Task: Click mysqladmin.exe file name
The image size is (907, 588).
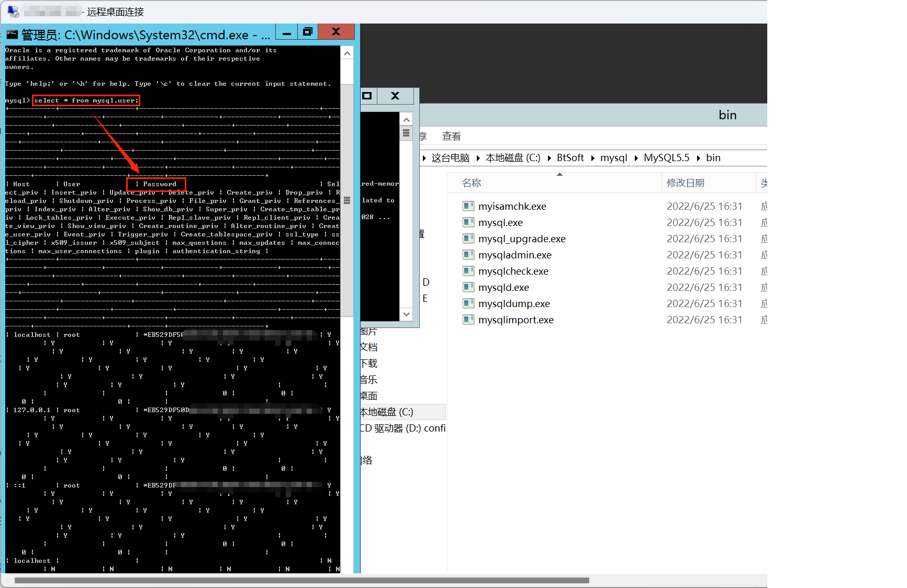Action: [515, 255]
